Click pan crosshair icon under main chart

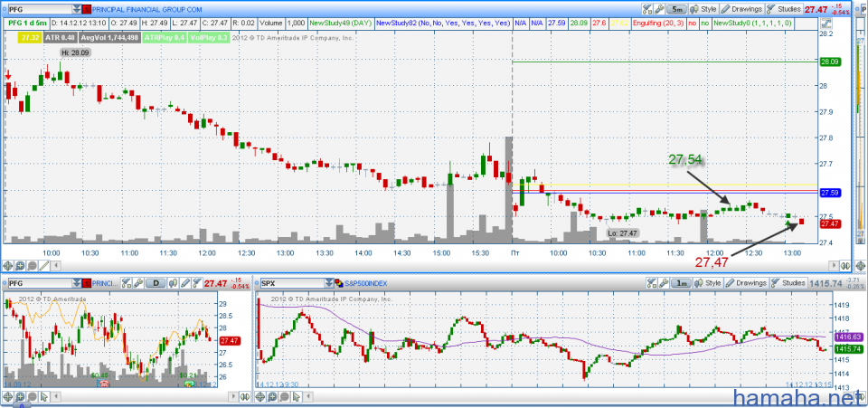8,266
